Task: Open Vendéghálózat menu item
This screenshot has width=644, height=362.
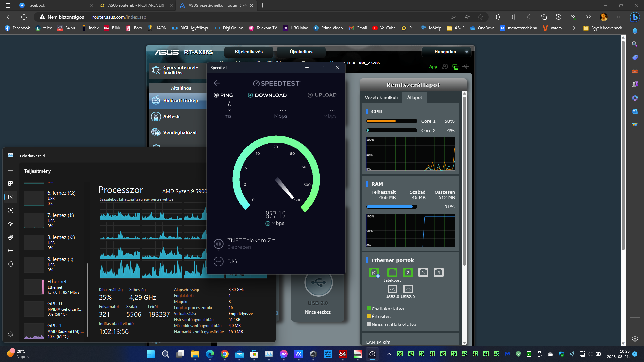Action: point(177,132)
